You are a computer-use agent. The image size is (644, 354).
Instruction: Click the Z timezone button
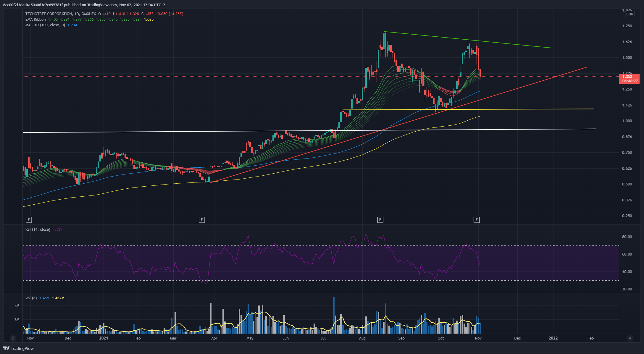point(13,338)
